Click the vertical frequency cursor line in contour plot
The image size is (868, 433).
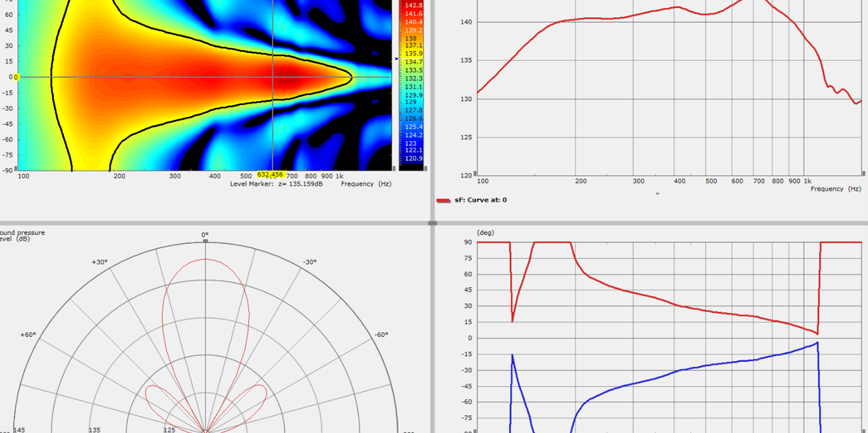273,125
